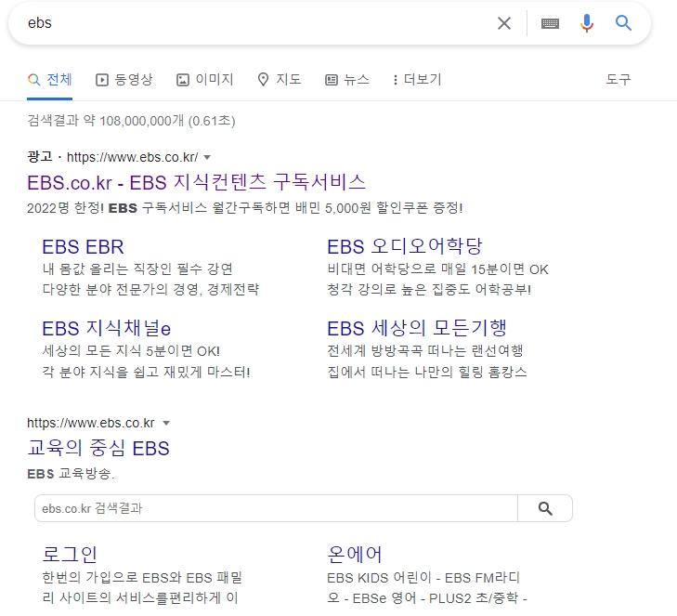The height and width of the screenshot is (616, 677).
Task: Click the ebs.co.kr 검색결과 site search field
Action: pos(276,508)
